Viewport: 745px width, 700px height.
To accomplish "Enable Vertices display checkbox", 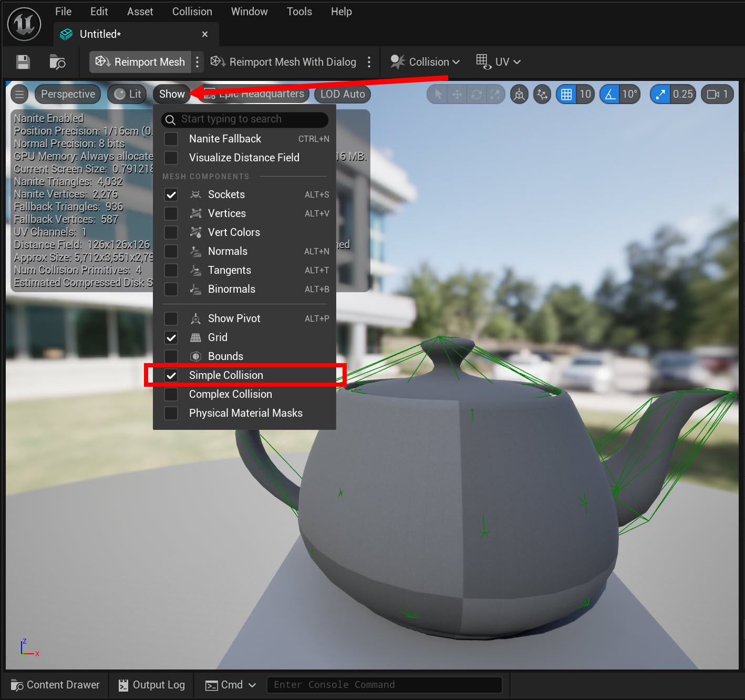I will pyautogui.click(x=171, y=213).
